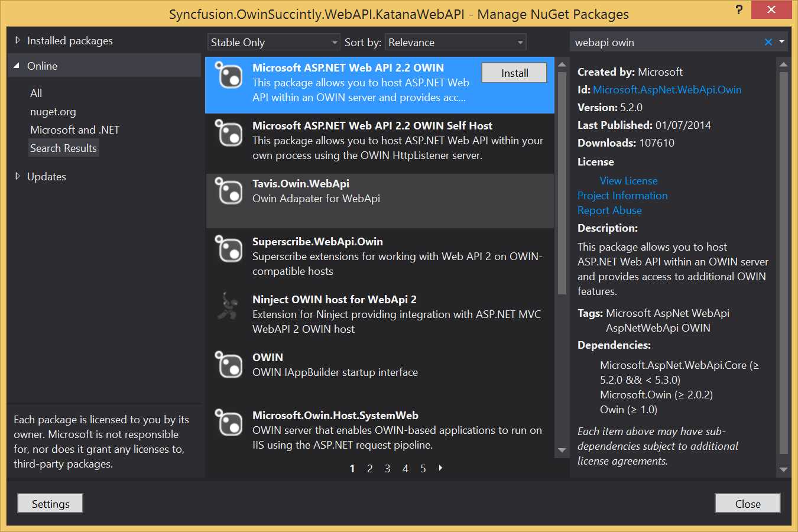Click the details pane scrollbar thumb
Screen dimensions: 798x532
click(x=784, y=263)
